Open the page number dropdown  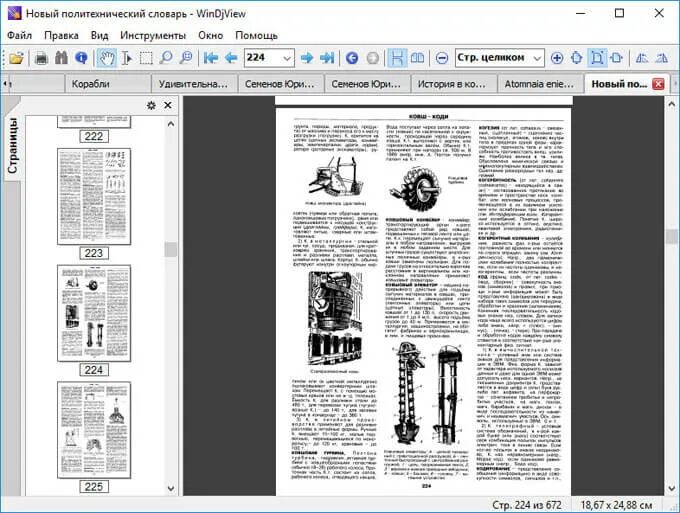[287, 58]
